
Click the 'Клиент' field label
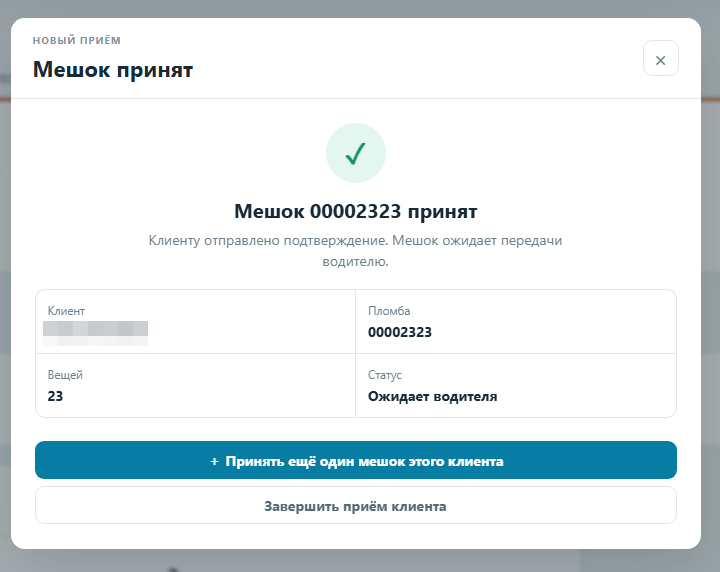[66, 311]
